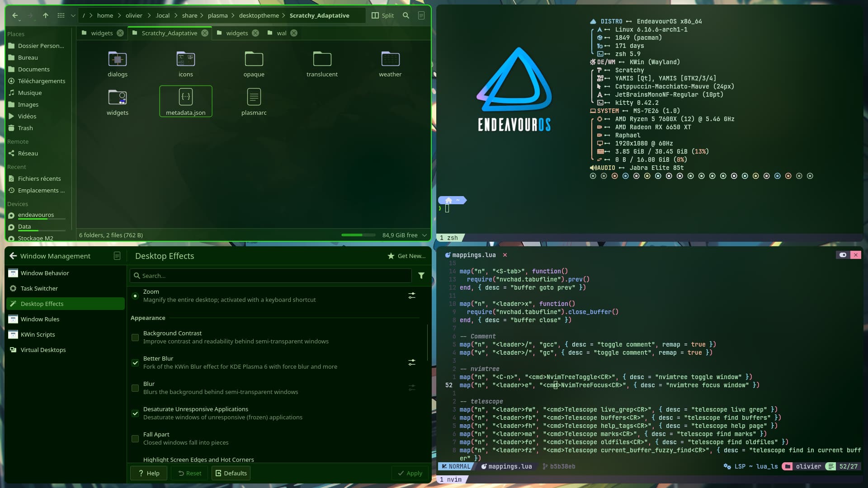Expand breadcrumb chevron after desktoptheme

[284, 15]
